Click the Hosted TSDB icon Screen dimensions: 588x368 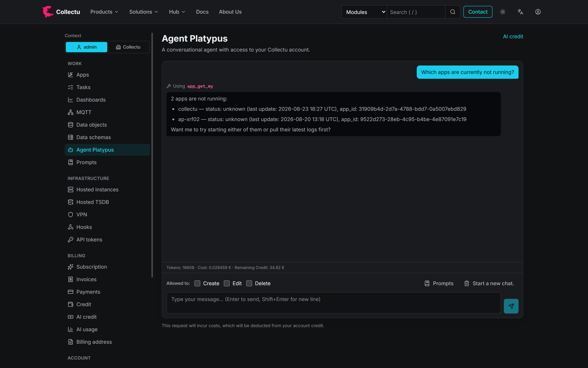pyautogui.click(x=70, y=202)
